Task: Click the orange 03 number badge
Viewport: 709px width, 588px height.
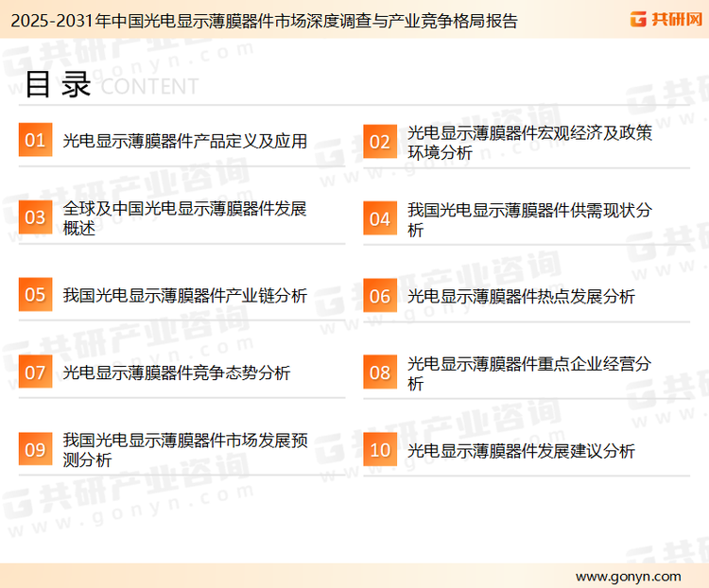Action: click(x=35, y=217)
